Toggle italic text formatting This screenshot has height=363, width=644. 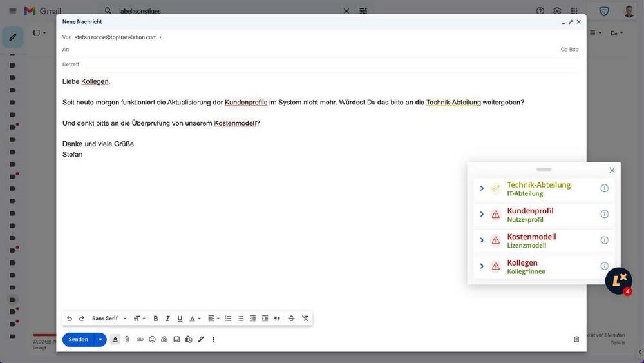coord(167,319)
